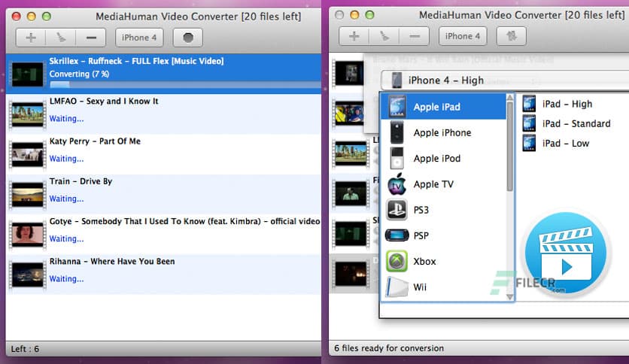The width and height of the screenshot is (629, 364).
Task: Select Rihanna – Where Have You Been
Action: (x=164, y=275)
